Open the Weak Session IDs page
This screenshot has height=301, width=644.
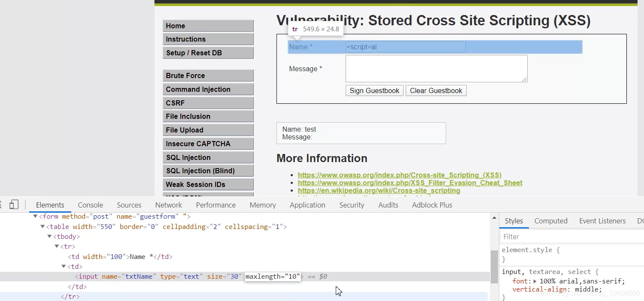(208, 184)
